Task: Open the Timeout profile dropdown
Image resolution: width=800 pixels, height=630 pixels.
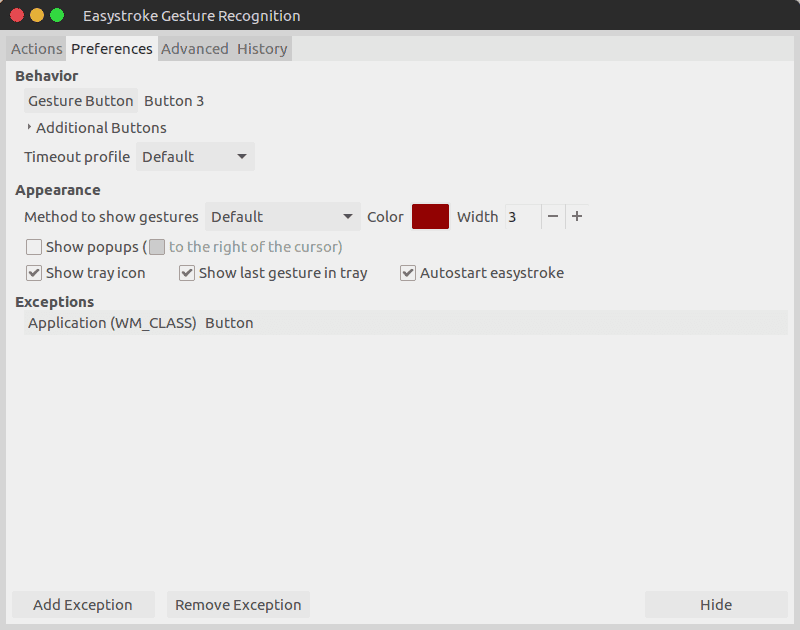Action: tap(195, 157)
